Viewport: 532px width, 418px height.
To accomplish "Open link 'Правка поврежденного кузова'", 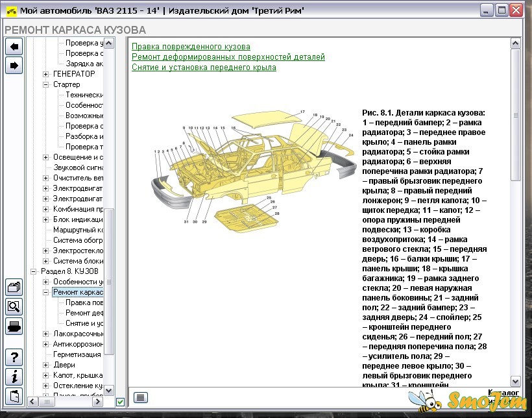I will click(191, 47).
